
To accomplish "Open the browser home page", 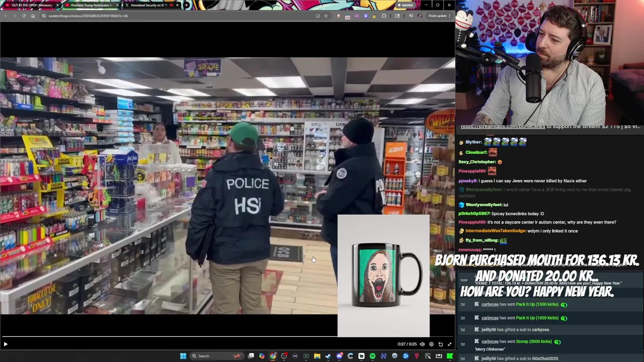I will [33, 16].
